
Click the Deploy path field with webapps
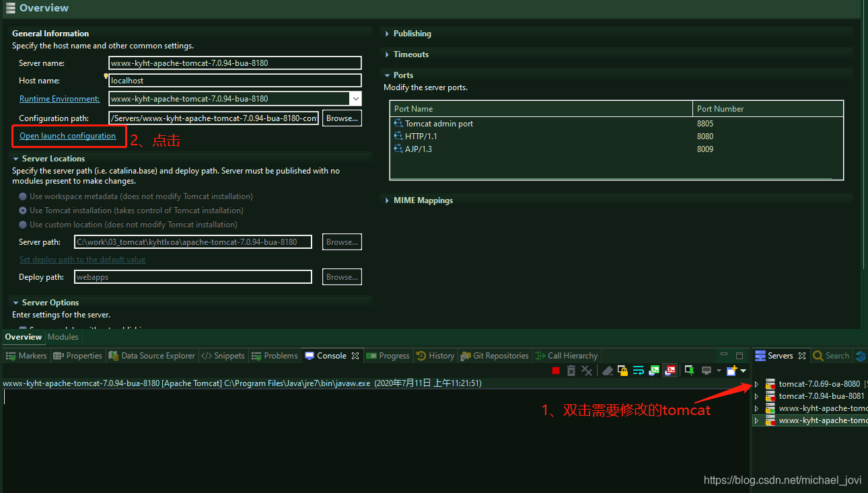tap(193, 277)
